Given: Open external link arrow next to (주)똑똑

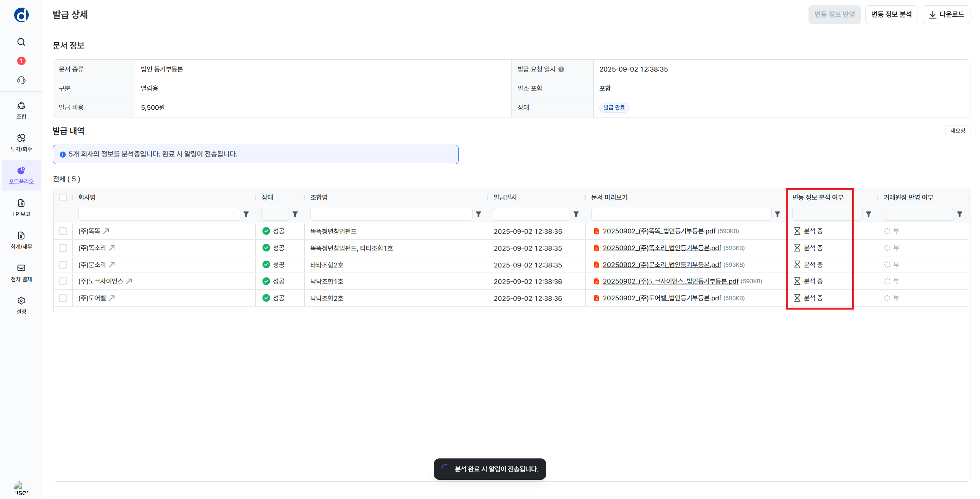Looking at the screenshot, I should pos(106,231).
